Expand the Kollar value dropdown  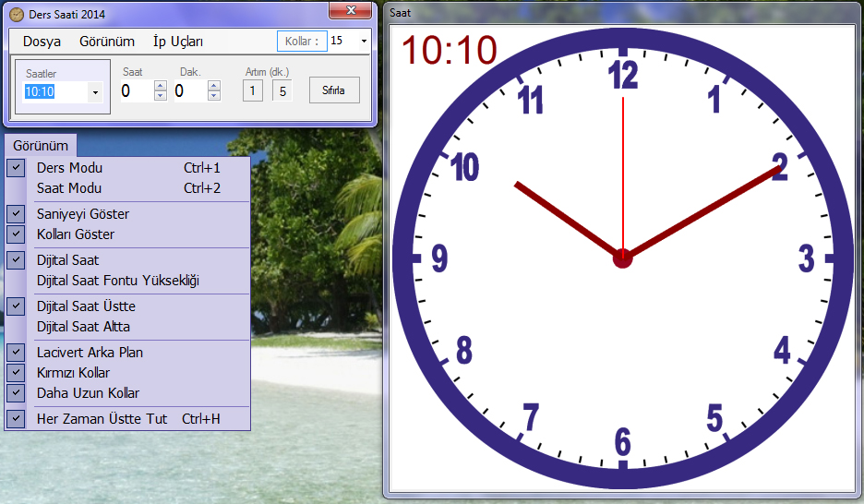363,42
